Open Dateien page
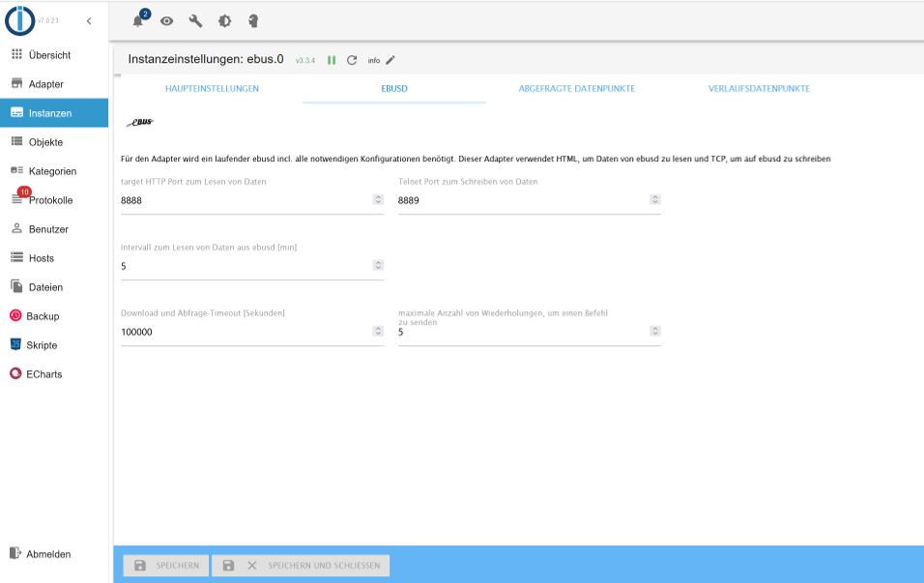 coord(54,287)
